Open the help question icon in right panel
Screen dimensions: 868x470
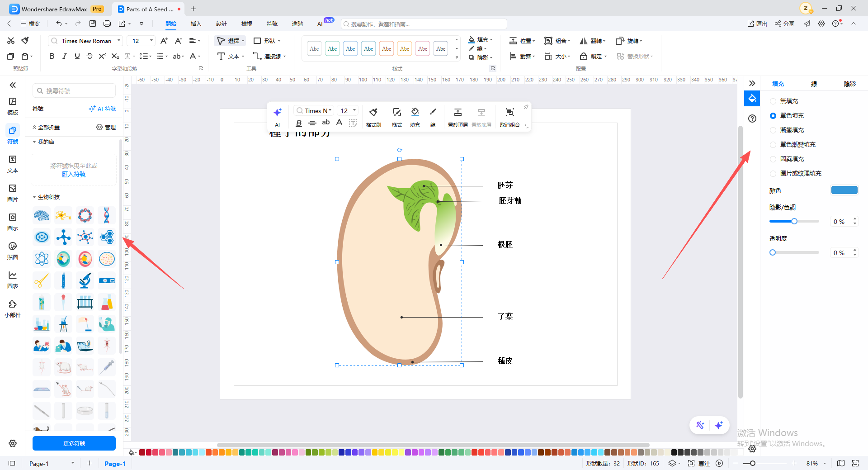pyautogui.click(x=752, y=119)
